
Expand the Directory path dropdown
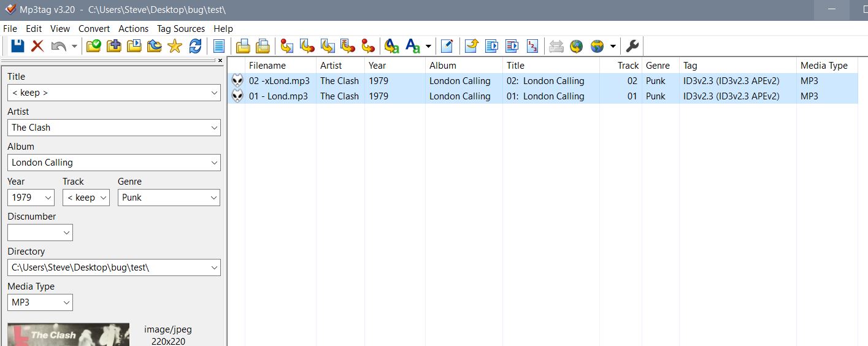point(214,267)
